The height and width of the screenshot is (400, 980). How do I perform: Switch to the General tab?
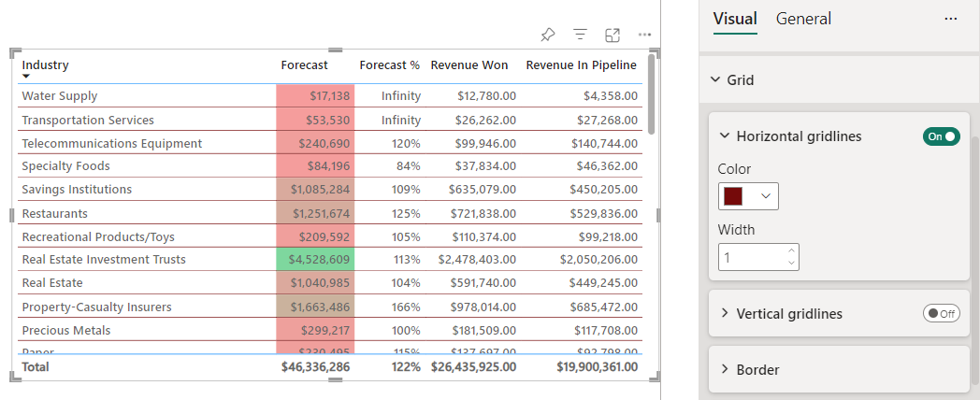pos(803,19)
